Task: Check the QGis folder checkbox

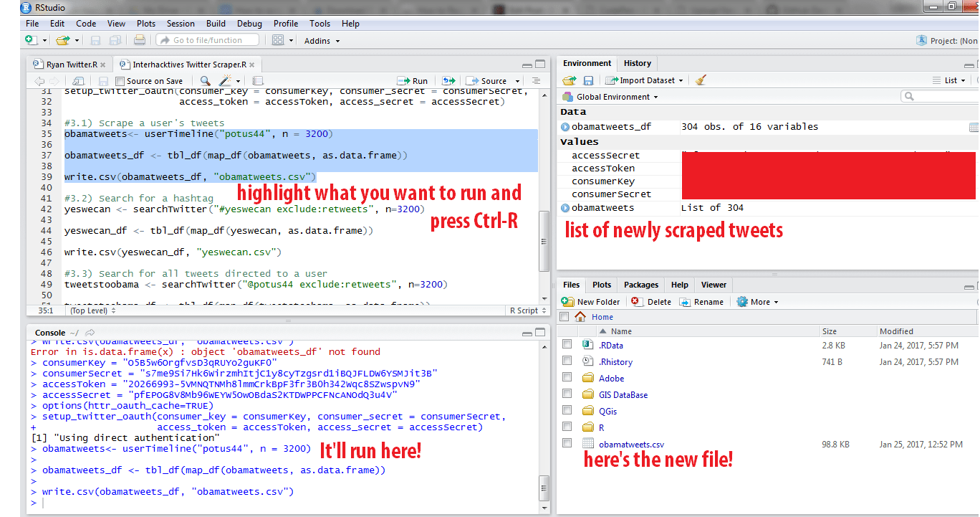Action: 567,411
